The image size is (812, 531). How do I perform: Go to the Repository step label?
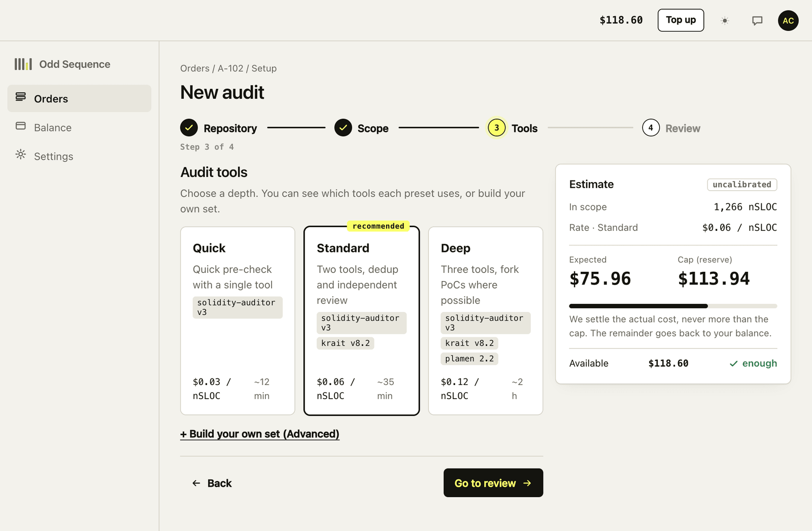click(230, 128)
